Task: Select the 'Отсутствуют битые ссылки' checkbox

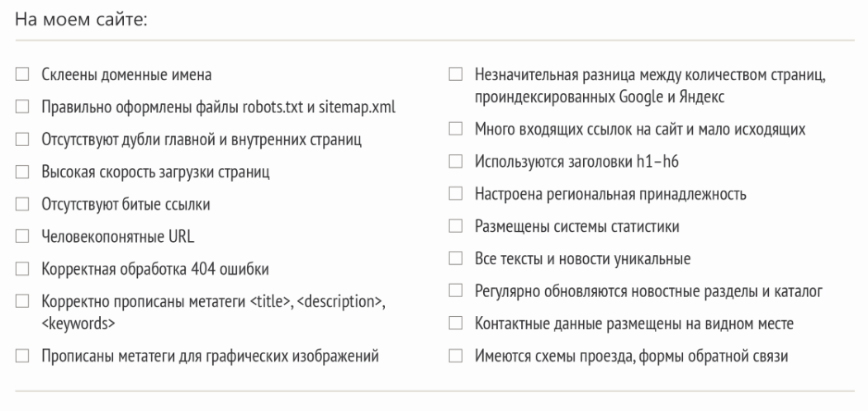Action: click(22, 204)
